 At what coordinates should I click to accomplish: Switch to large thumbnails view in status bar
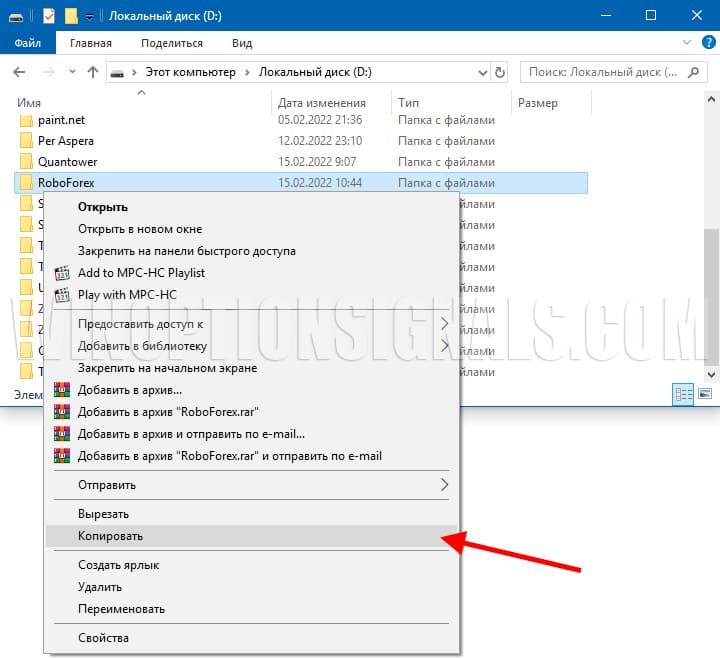click(704, 395)
